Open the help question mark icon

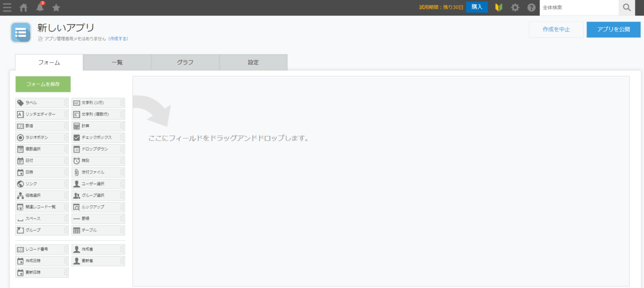point(531,8)
